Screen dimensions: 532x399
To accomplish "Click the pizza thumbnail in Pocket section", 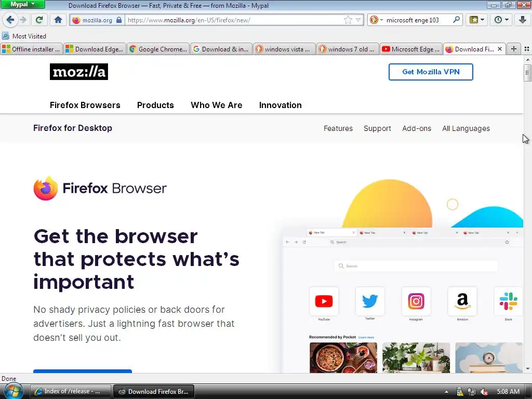I will click(x=343, y=357).
